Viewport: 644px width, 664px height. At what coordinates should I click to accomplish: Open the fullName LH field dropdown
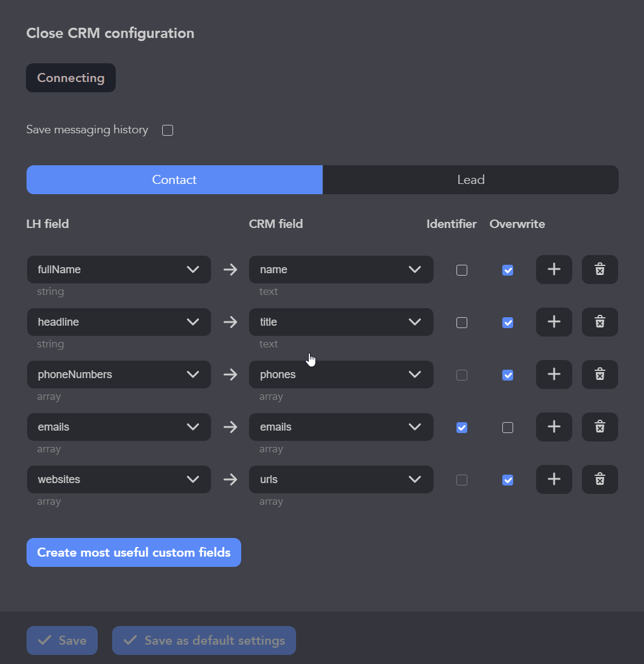click(119, 270)
